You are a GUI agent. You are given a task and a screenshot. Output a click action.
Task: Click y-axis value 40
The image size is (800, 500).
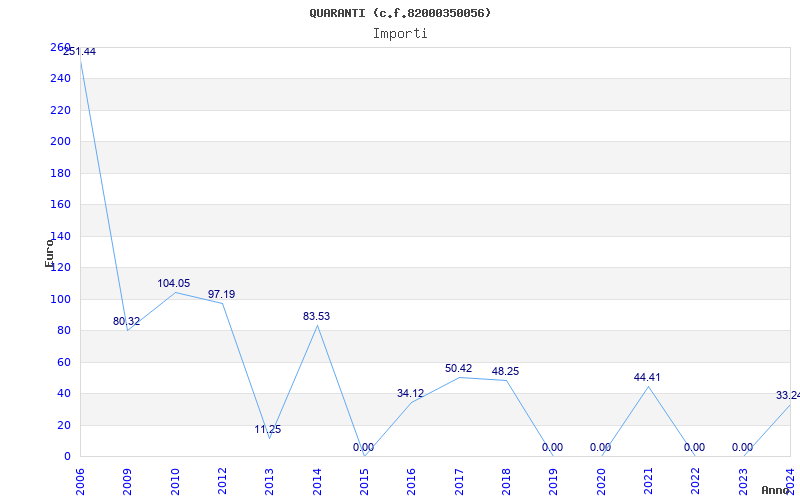click(63, 393)
